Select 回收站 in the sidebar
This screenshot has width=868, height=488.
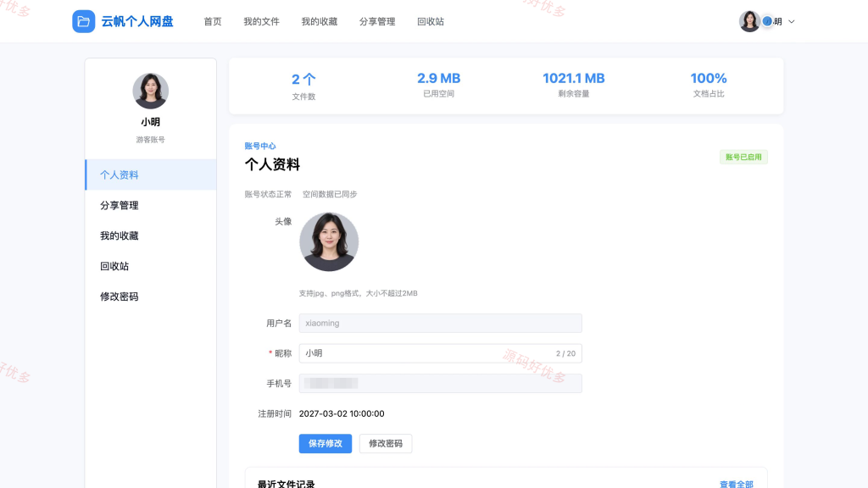pos(151,266)
